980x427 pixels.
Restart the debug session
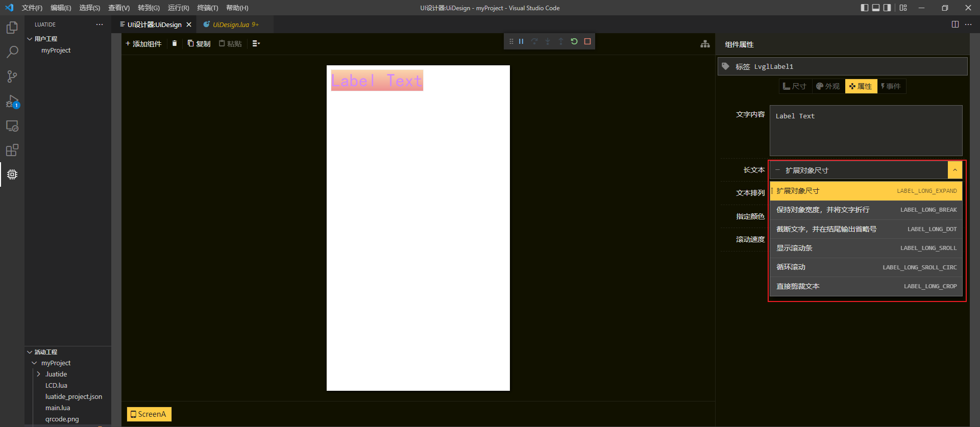tap(574, 41)
